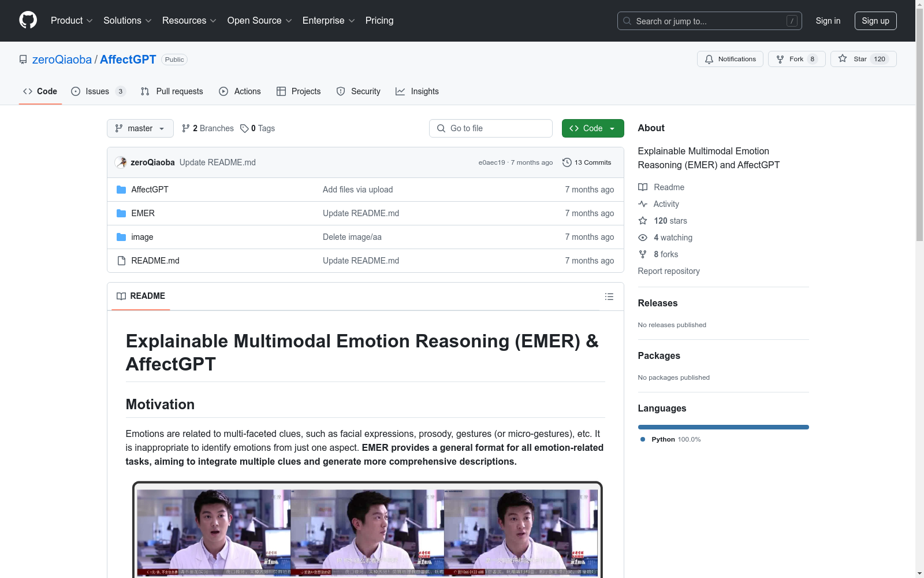Click 'Update README.md' latest commit message
The image size is (924, 578).
click(x=218, y=162)
